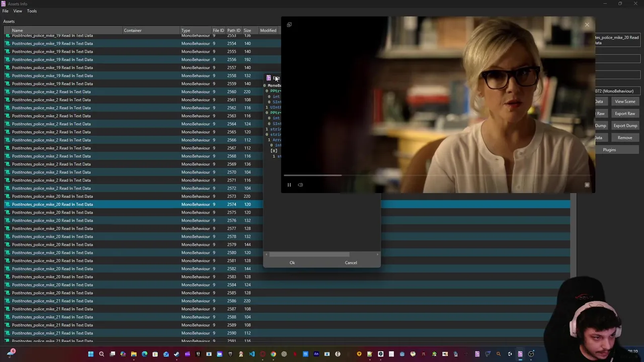Open File Explorer from taskbar
Viewport: 644px width, 362px height.
[133, 354]
